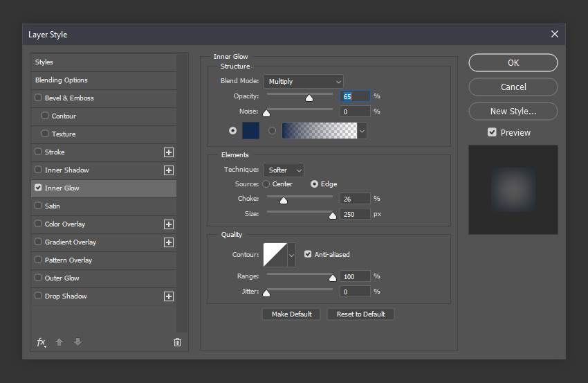
Task: Add another Inner Shadow with plus icon
Action: [x=168, y=170]
